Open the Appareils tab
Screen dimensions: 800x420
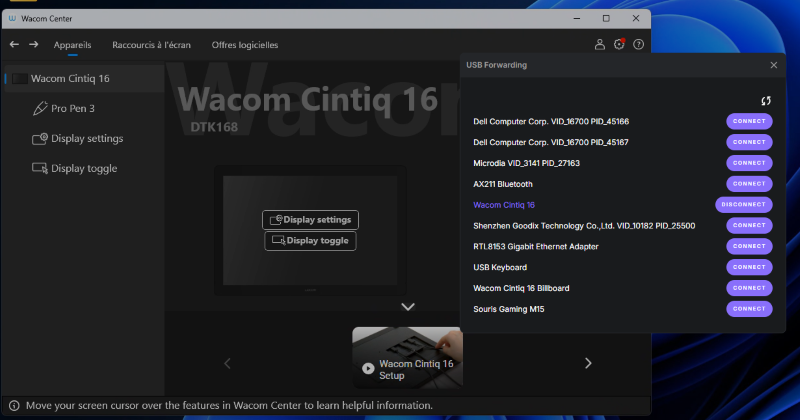[72, 45]
